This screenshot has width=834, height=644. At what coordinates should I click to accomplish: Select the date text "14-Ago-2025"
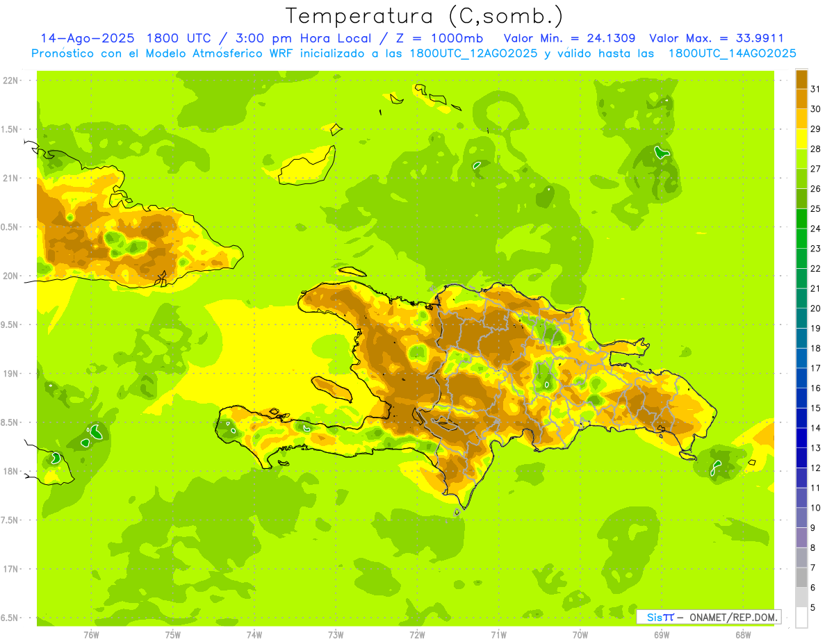click(x=87, y=38)
